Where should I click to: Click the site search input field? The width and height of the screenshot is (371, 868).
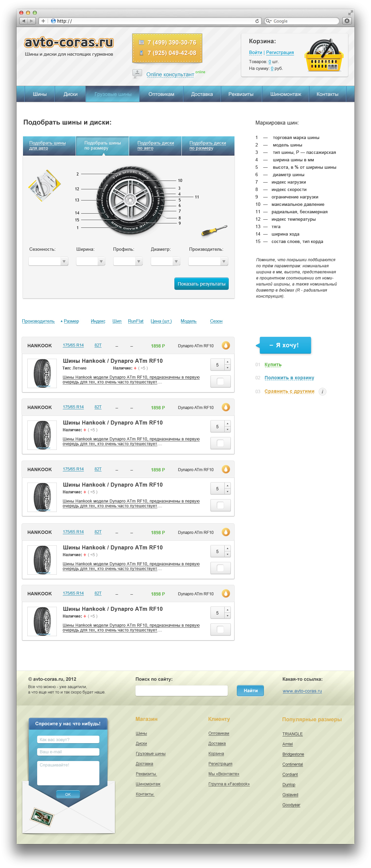pyautogui.click(x=181, y=690)
